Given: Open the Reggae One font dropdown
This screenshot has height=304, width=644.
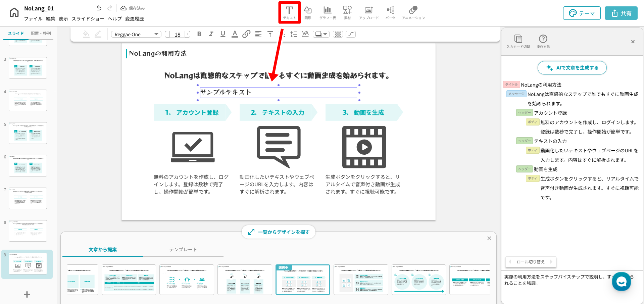Looking at the screenshot, I should 136,34.
